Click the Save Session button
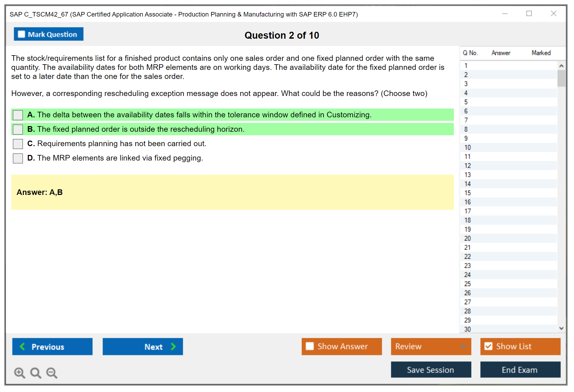This screenshot has height=392, width=574. [431, 370]
